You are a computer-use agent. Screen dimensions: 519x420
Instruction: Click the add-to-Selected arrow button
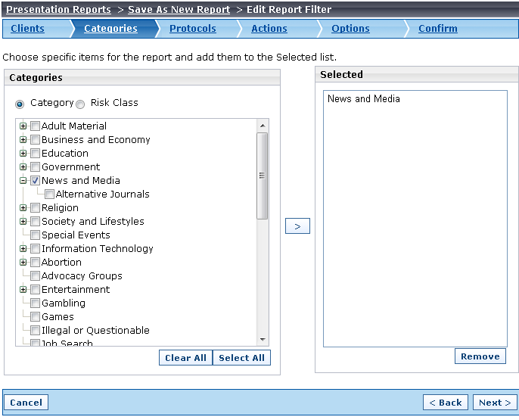(297, 226)
